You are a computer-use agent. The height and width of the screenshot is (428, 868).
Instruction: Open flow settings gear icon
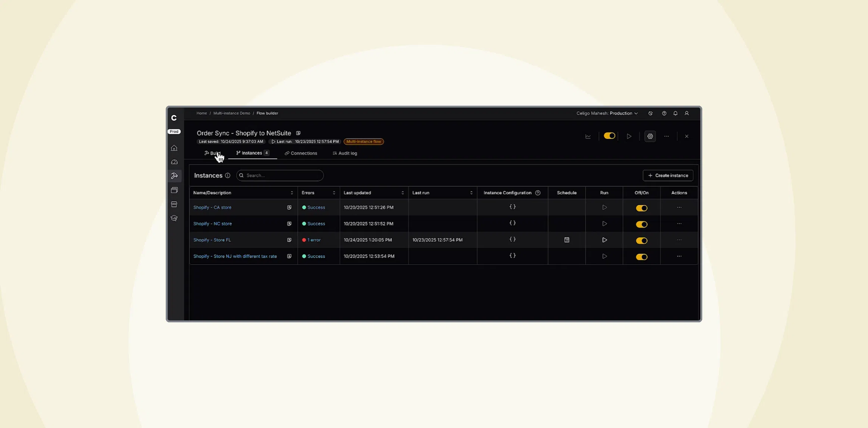pos(650,136)
